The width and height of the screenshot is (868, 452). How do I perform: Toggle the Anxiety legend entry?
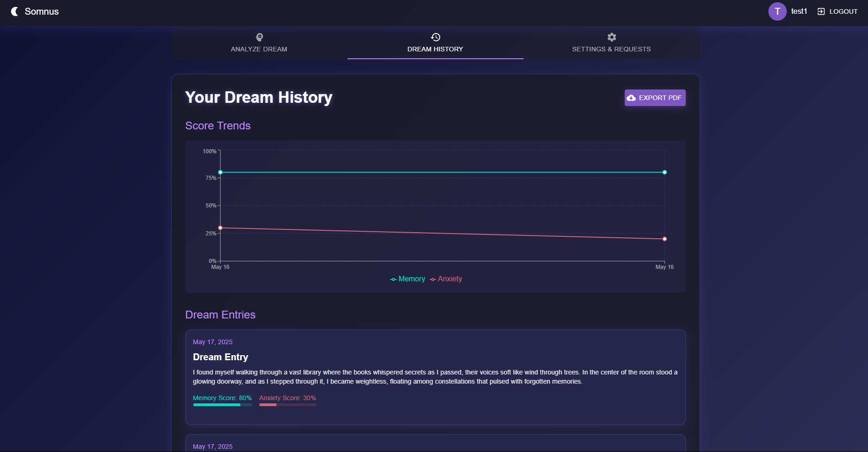click(446, 279)
